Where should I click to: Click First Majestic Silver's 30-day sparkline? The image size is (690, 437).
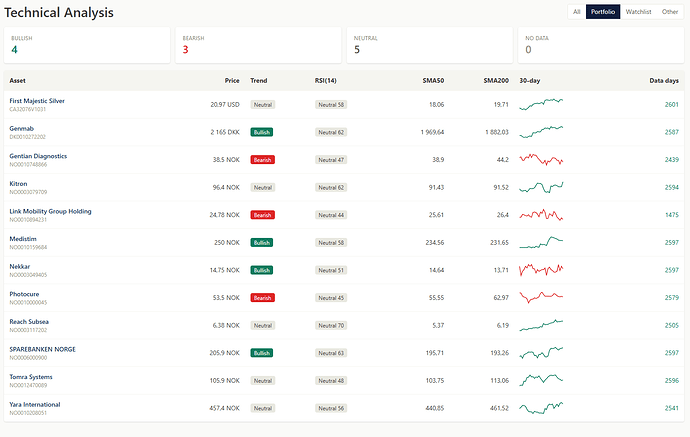(x=541, y=104)
